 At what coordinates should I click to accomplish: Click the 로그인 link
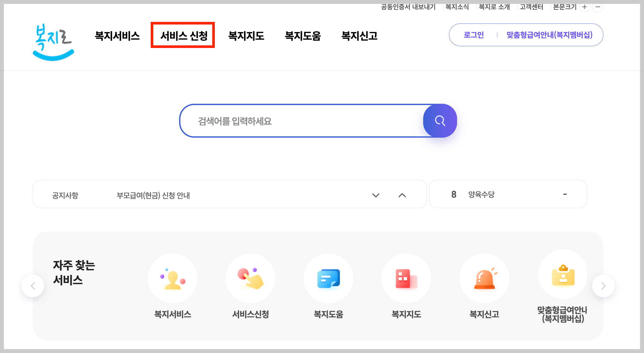(x=473, y=35)
